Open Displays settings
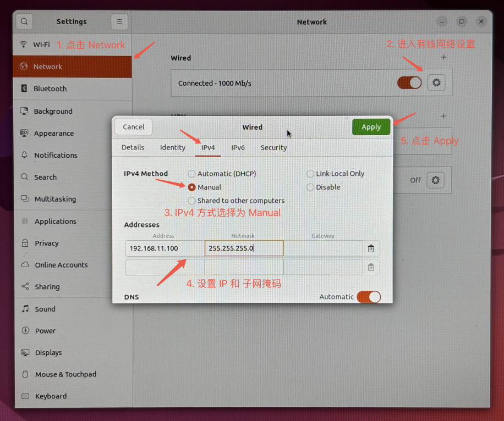This screenshot has height=421, width=504. (73, 353)
